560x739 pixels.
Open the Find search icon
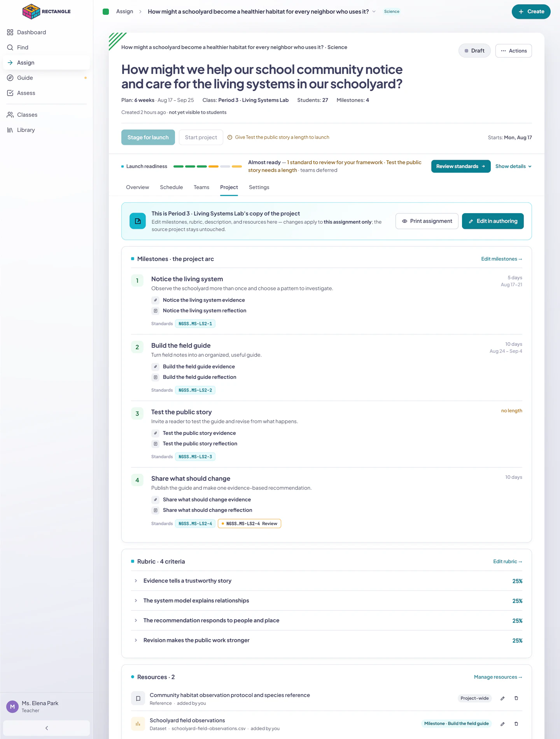pos(10,47)
